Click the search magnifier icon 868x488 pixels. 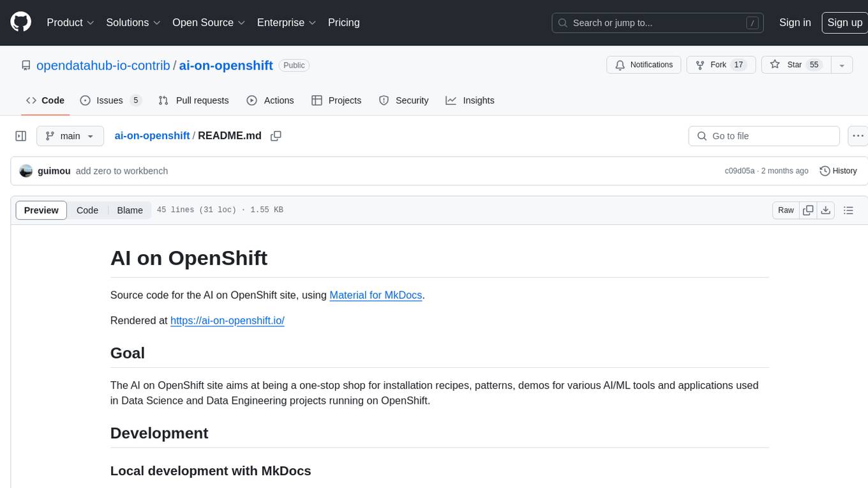[563, 23]
